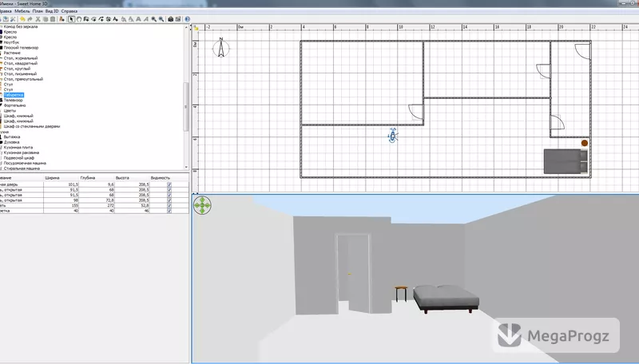The image size is (639, 364).
Task: Select Цветы in the furniture catalog
Action: click(x=10, y=111)
